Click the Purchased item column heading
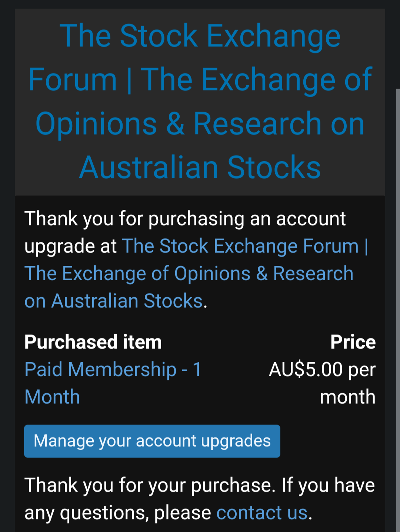 pos(93,342)
